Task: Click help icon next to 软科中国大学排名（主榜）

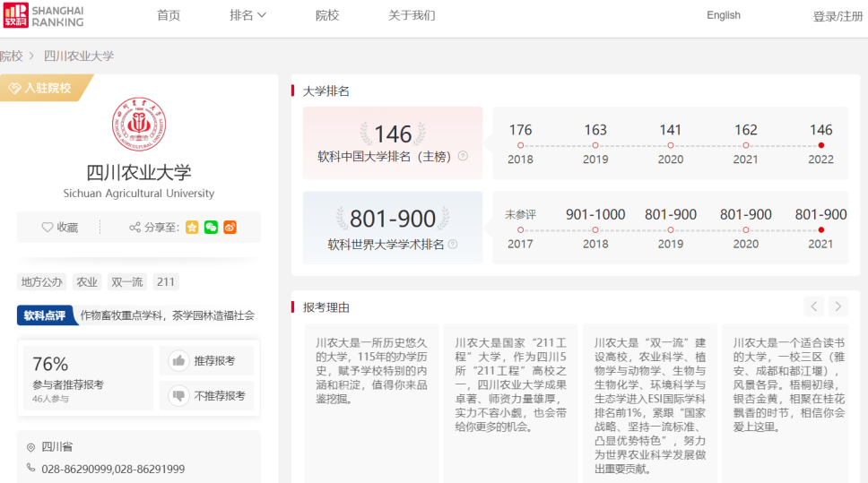Action: point(463,156)
